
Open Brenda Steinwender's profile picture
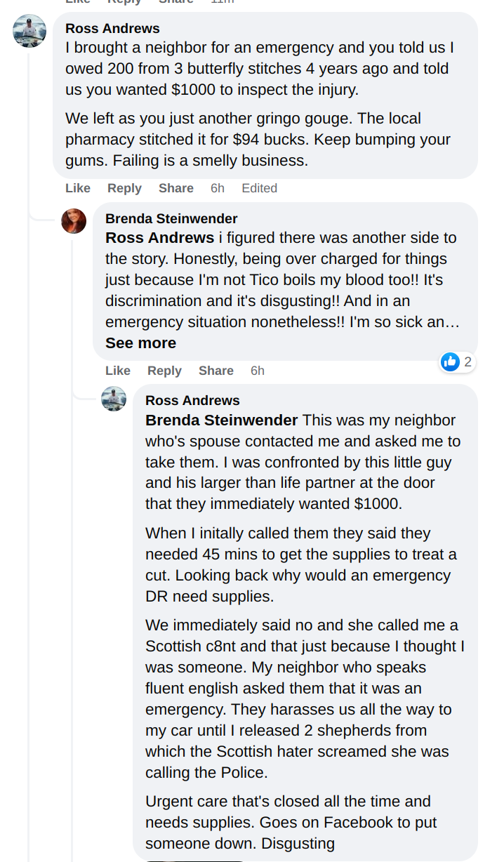click(74, 221)
